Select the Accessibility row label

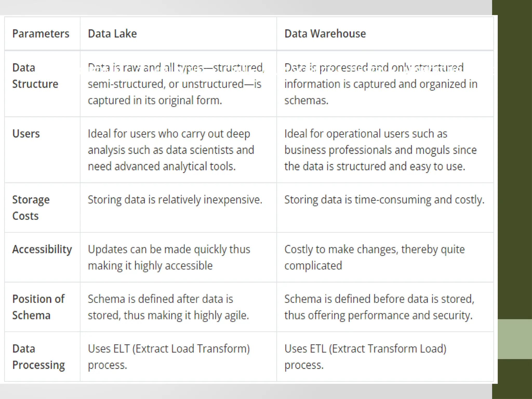(x=42, y=249)
